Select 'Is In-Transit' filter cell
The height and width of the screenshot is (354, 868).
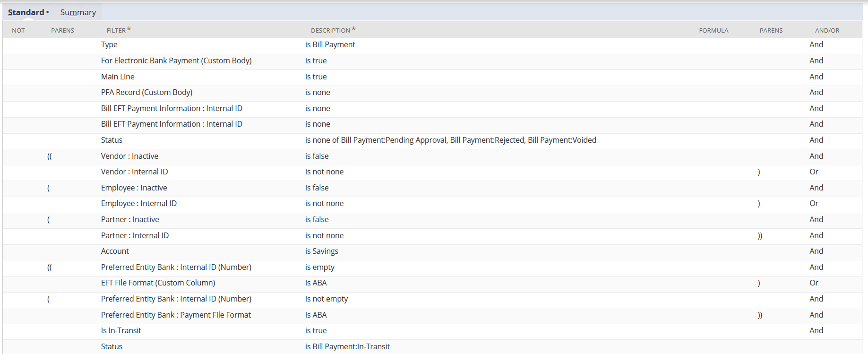tap(121, 330)
